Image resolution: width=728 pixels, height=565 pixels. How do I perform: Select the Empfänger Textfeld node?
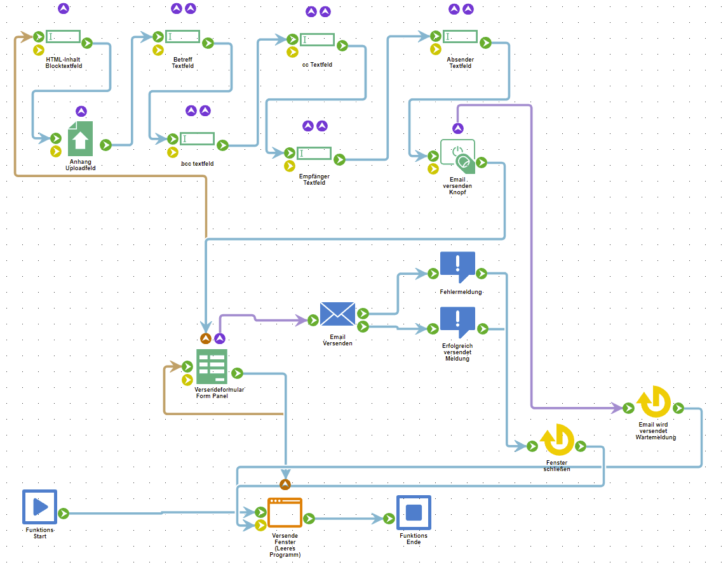314,154
